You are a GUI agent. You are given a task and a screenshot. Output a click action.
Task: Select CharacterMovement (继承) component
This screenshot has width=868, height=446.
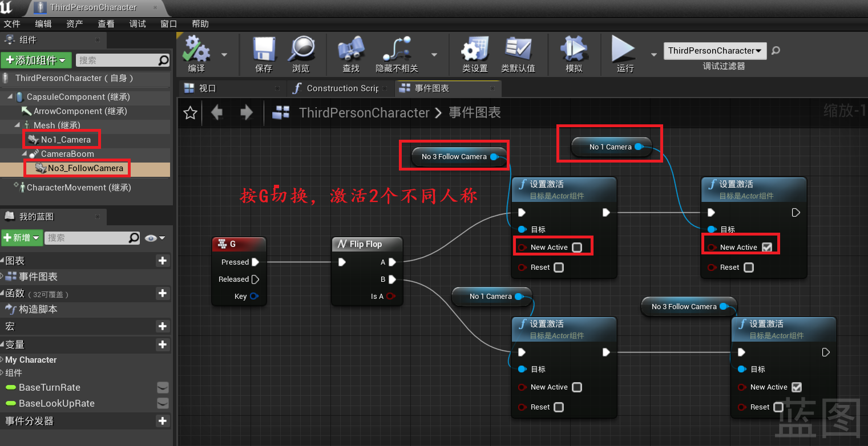pyautogui.click(x=79, y=187)
